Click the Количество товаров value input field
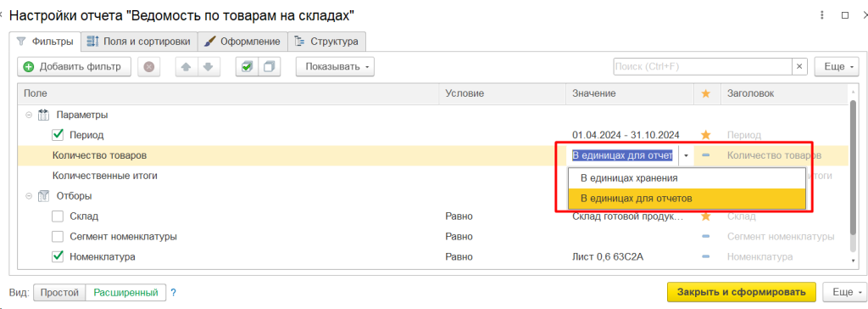This screenshot has width=868, height=309. click(622, 156)
